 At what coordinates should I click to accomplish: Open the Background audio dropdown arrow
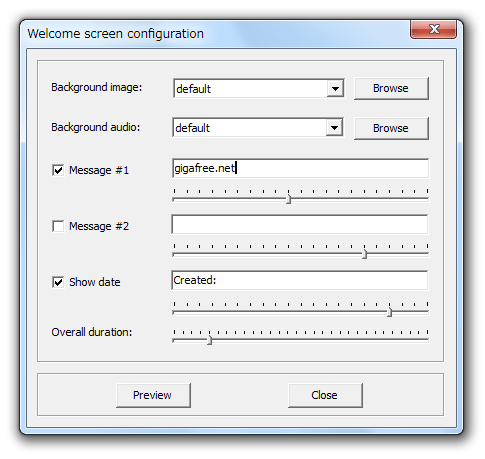pyautogui.click(x=334, y=128)
